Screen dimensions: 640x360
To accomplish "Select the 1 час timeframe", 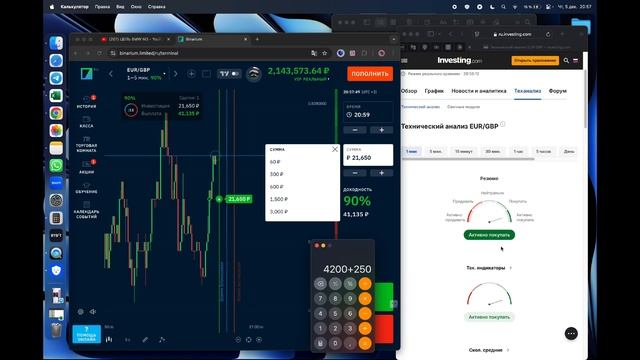I will point(518,151).
